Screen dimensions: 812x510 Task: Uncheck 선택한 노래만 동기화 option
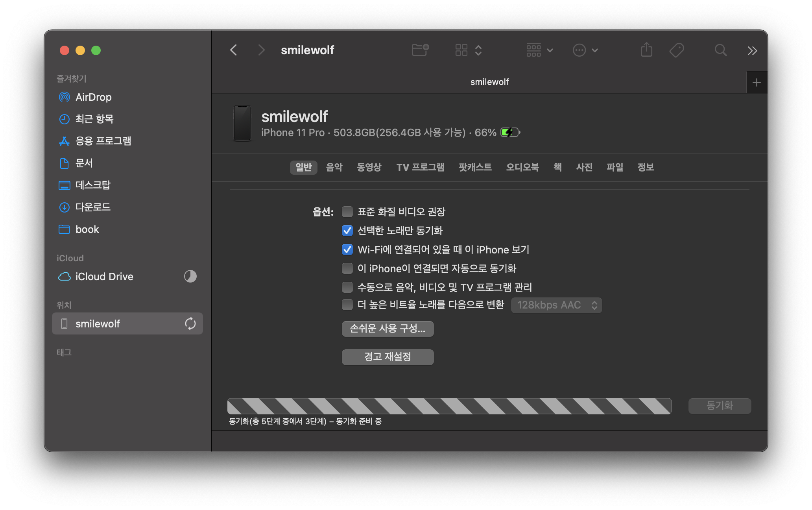tap(347, 231)
